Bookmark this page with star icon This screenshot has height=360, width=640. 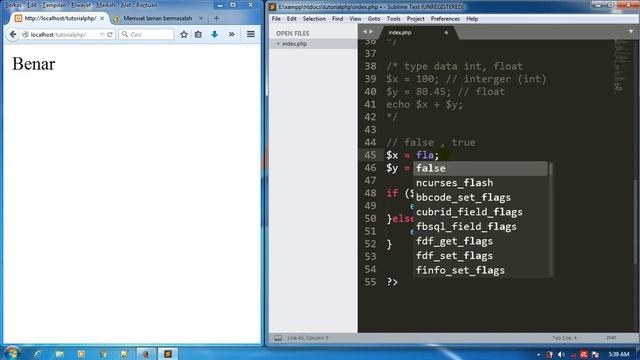184,35
